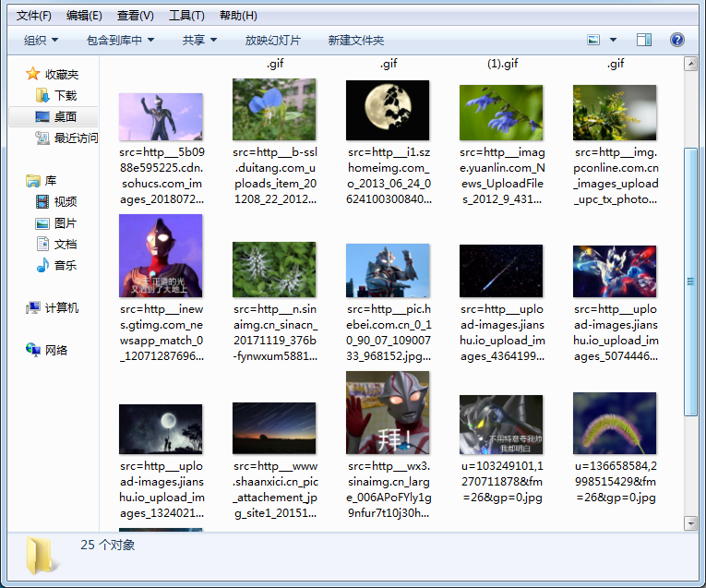Click filename starting src=http__5b09
The image size is (706, 588).
coord(162,175)
